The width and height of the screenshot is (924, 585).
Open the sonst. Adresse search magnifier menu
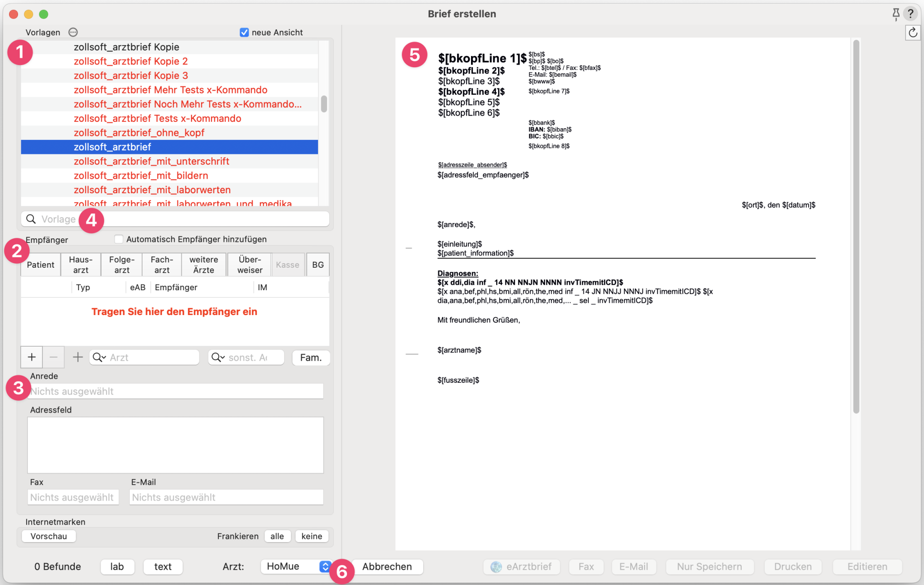click(x=218, y=357)
